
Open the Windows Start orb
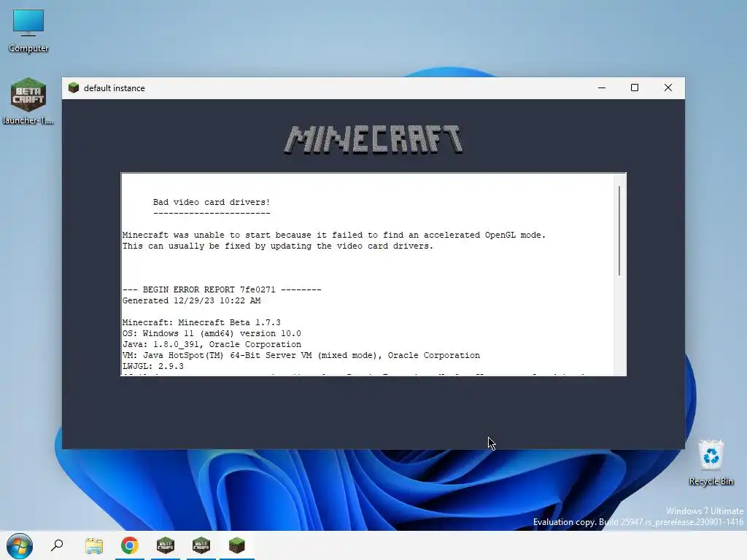click(20, 545)
